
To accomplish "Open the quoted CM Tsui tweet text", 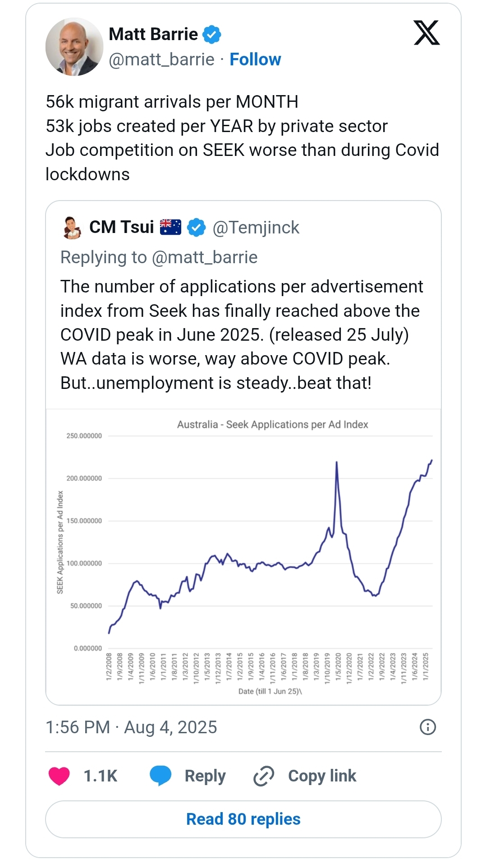I will [242, 334].
